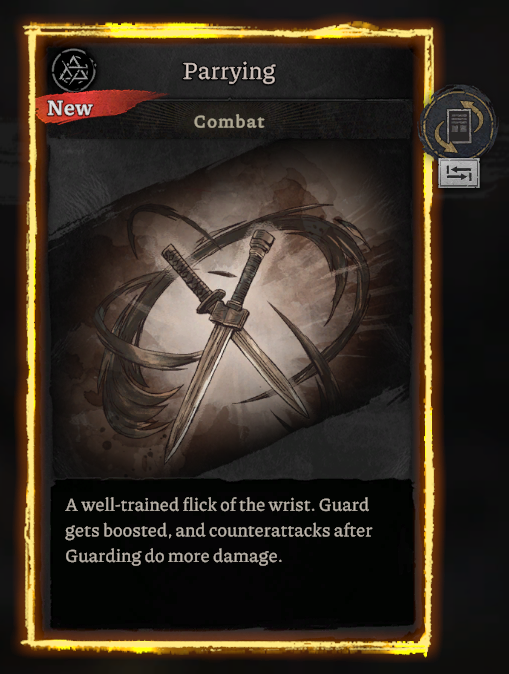The width and height of the screenshot is (509, 674).
Task: Click the small card symbol inside the flip icon
Action: 459,125
